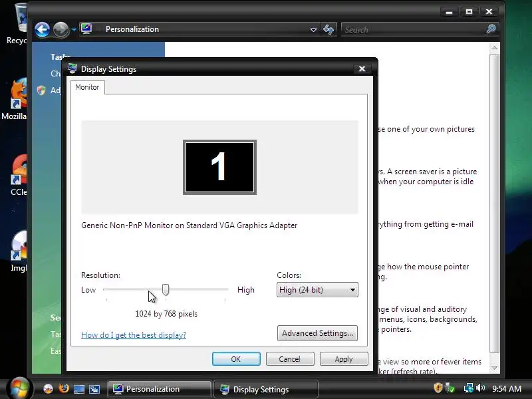Open the Colors dropdown showing High (24 bit)

(317, 290)
